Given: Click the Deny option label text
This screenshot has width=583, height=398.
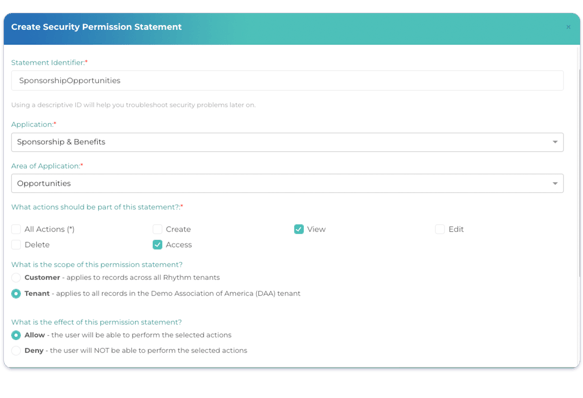Looking at the screenshot, I should coord(34,350).
